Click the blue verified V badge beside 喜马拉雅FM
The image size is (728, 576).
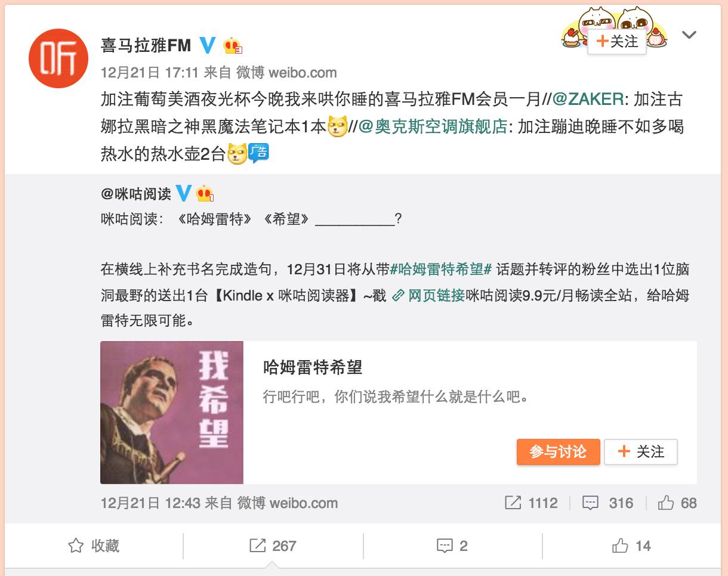[x=208, y=45]
